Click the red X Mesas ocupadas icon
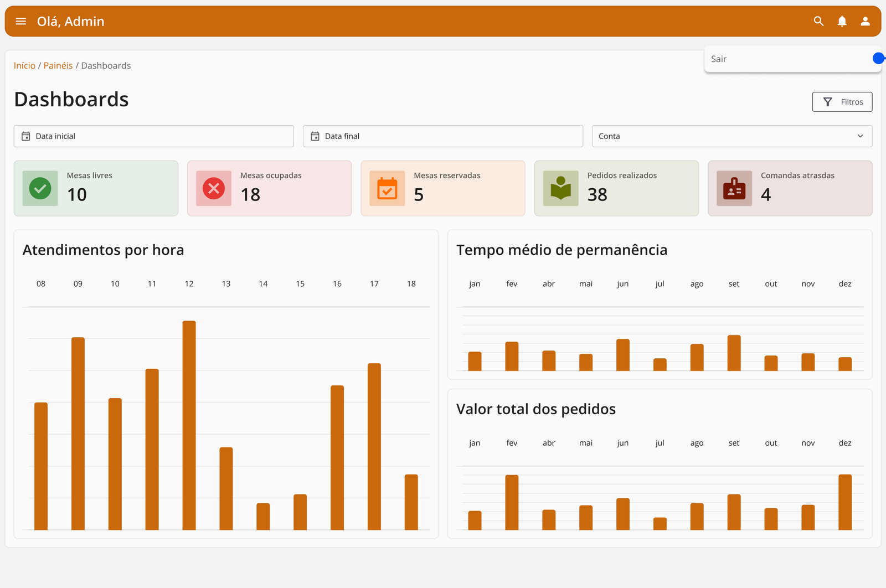Image resolution: width=886 pixels, height=588 pixels. 214,189
